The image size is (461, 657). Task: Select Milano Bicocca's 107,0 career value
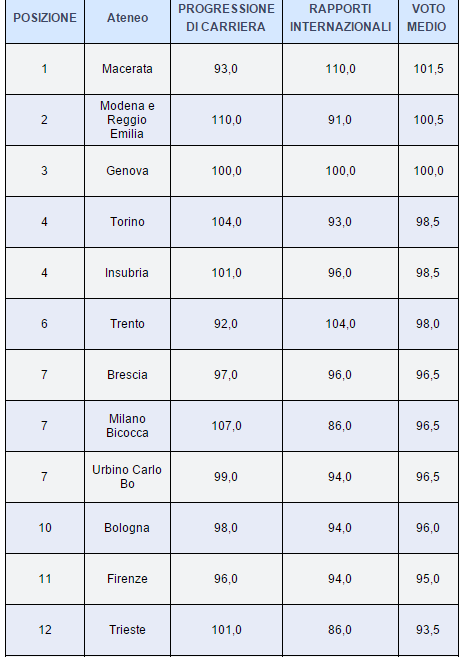[x=226, y=426]
